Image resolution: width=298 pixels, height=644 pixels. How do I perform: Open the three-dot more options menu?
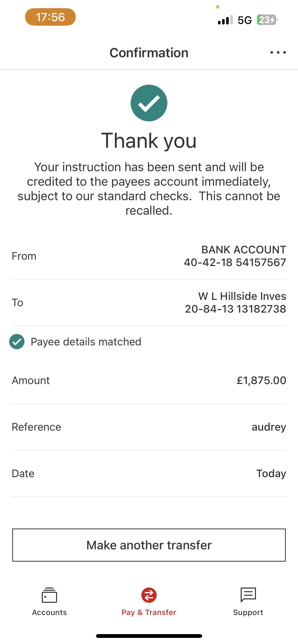[x=278, y=53]
